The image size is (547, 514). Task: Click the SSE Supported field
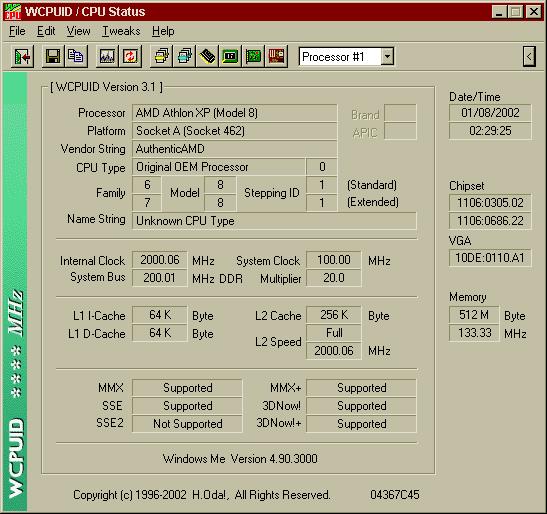coord(187,406)
